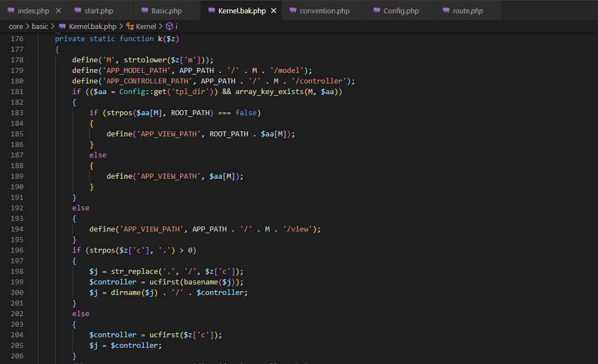Click the PHP elephant icon on start.php tab
The width and height of the screenshot is (598, 364).
click(x=78, y=10)
